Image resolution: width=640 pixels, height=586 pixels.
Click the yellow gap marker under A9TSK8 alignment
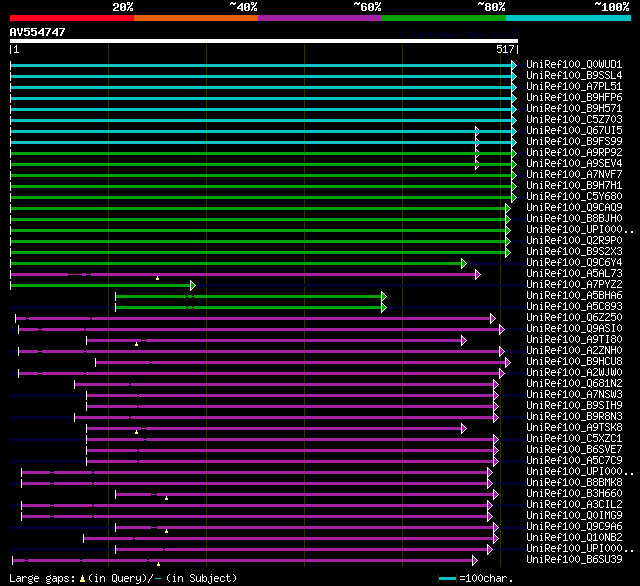tap(136, 432)
